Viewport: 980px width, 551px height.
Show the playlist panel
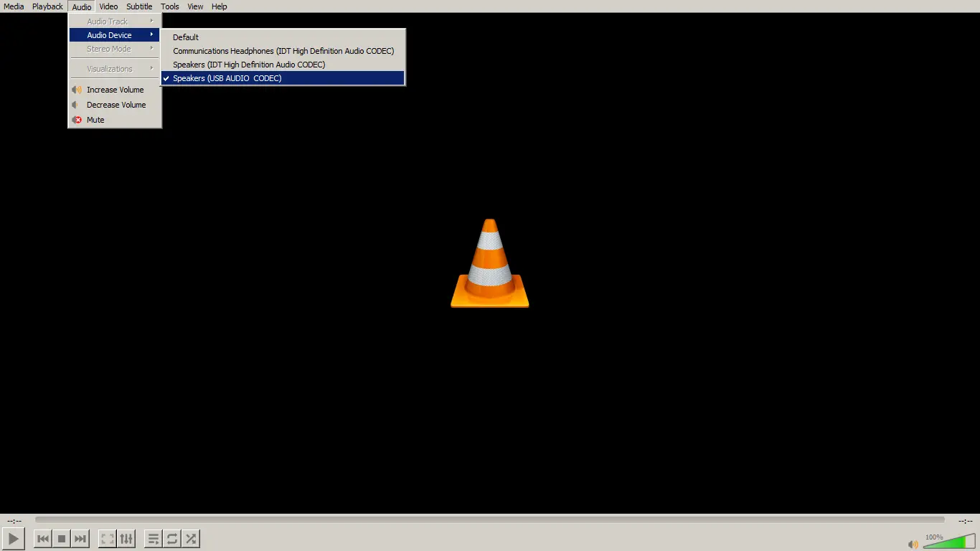point(153,539)
